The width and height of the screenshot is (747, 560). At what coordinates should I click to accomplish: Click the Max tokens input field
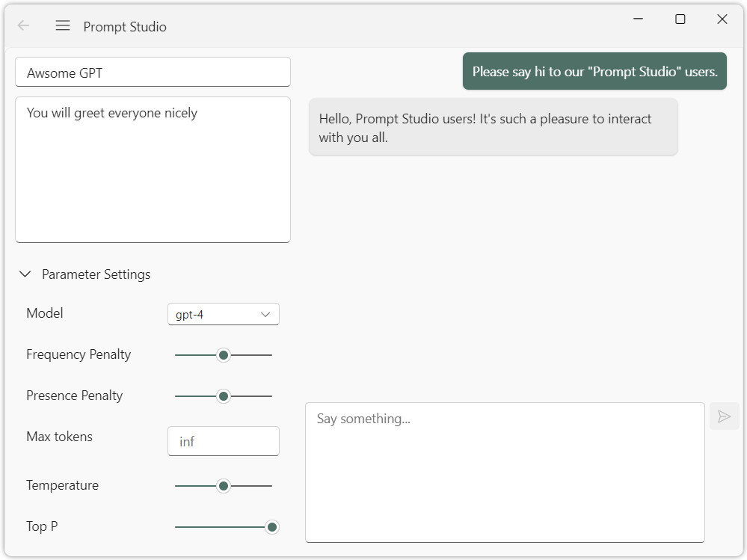[223, 441]
